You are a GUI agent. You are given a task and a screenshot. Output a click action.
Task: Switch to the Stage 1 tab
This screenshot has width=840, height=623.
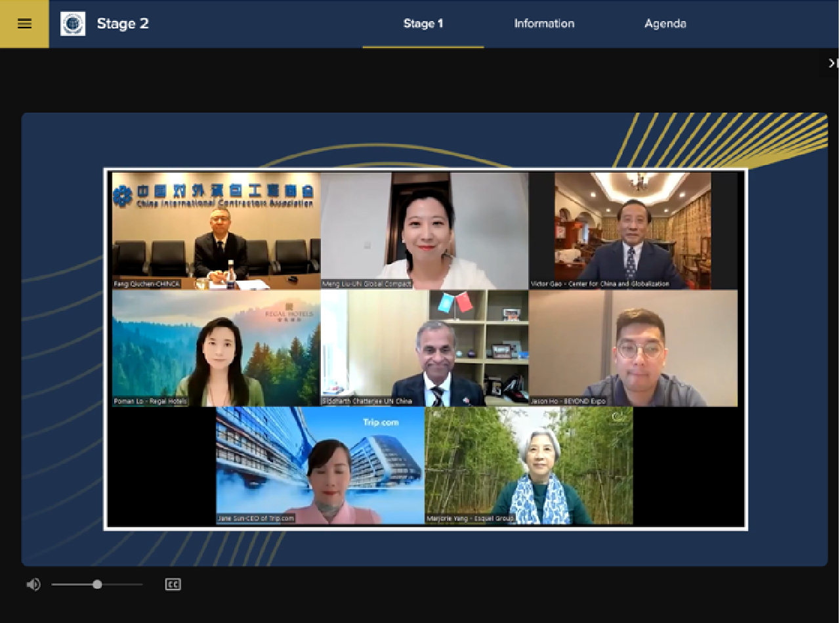coord(423,24)
